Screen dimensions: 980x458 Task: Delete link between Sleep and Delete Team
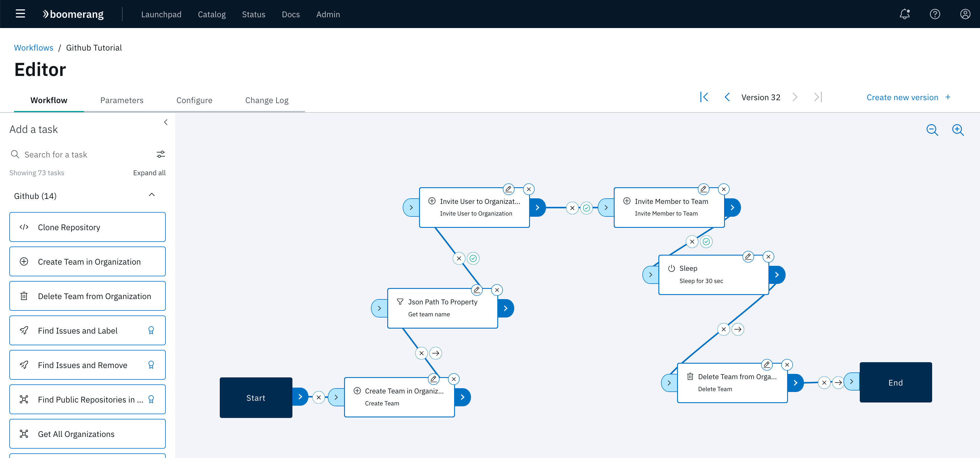pos(723,329)
